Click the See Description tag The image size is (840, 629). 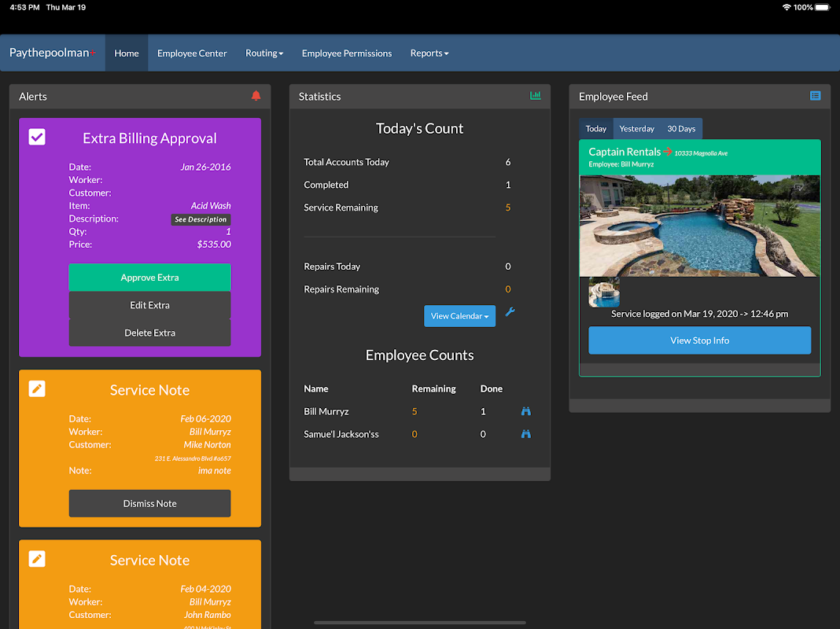click(201, 219)
